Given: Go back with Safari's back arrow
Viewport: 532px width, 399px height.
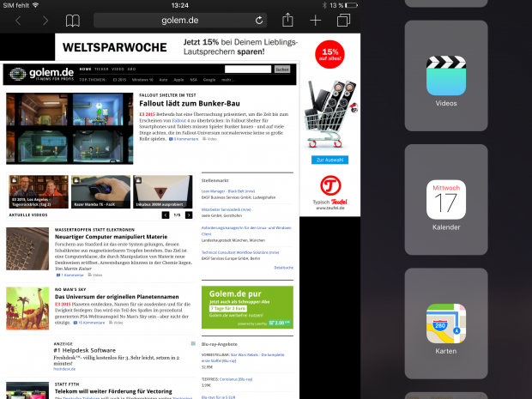Looking at the screenshot, I should [18, 21].
